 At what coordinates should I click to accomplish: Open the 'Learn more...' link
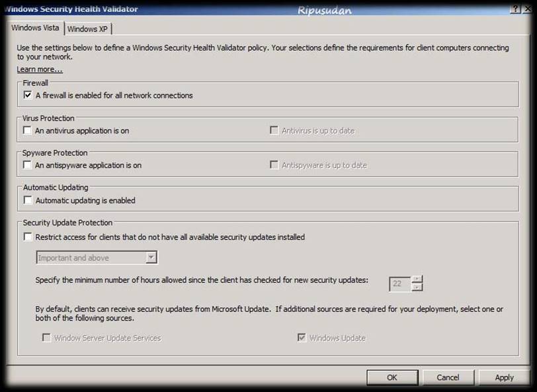click(40, 69)
